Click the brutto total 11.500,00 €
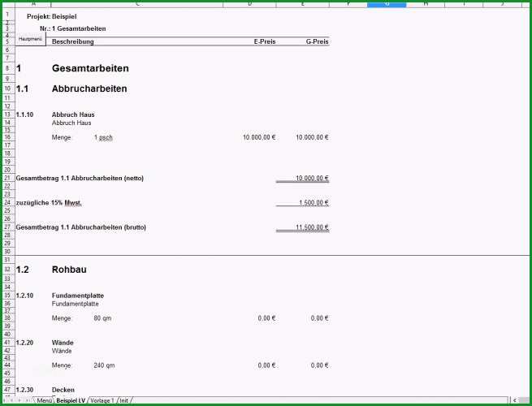 tap(312, 227)
